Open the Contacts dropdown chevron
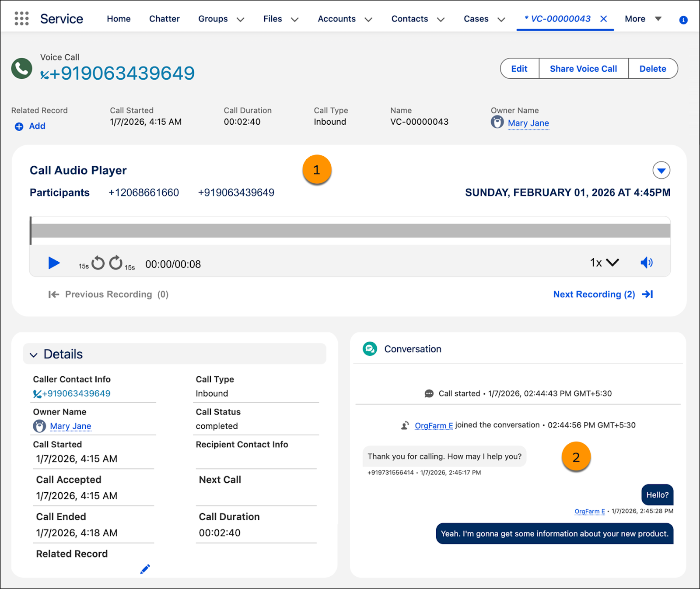700x589 pixels. tap(441, 19)
